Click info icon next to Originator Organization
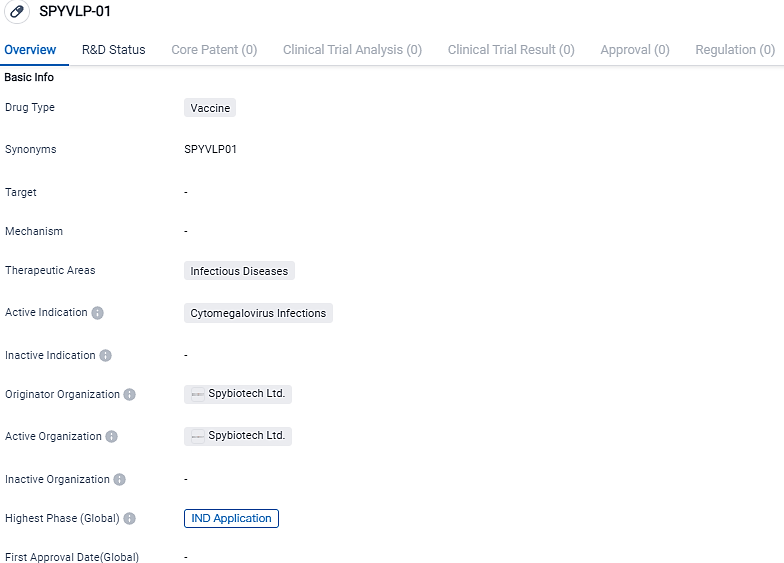 coord(129,395)
